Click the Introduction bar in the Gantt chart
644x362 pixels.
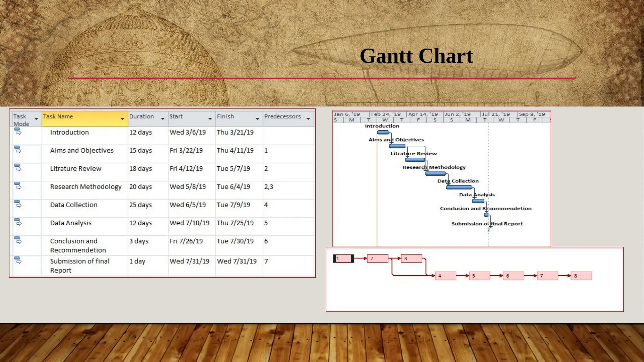[383, 132]
